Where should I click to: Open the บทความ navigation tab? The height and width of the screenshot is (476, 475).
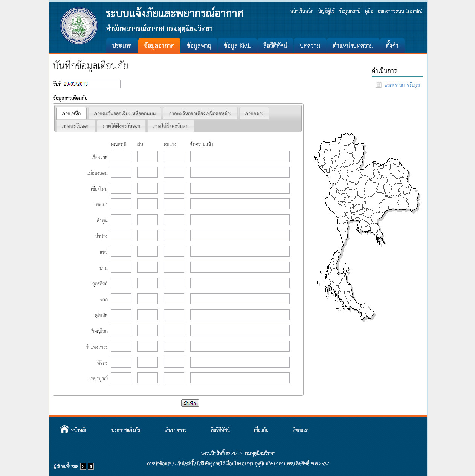pos(310,46)
